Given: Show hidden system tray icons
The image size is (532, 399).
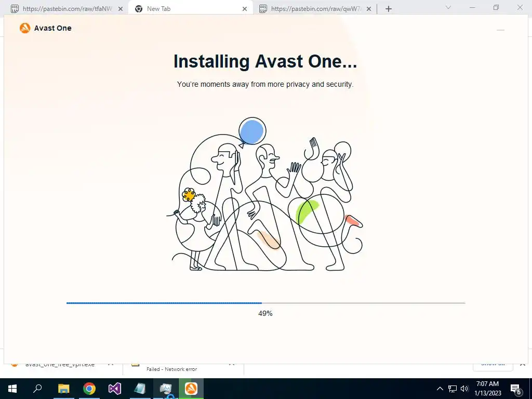Looking at the screenshot, I should (440, 389).
